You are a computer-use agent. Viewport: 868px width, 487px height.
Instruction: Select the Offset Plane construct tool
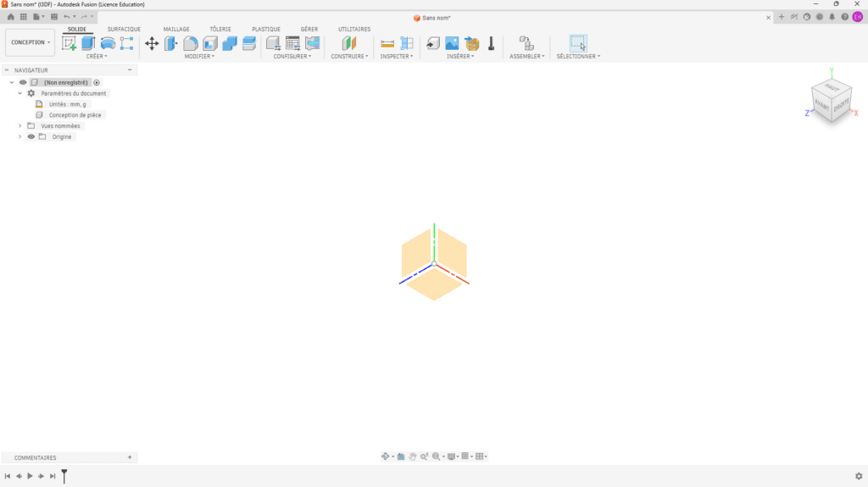(349, 43)
